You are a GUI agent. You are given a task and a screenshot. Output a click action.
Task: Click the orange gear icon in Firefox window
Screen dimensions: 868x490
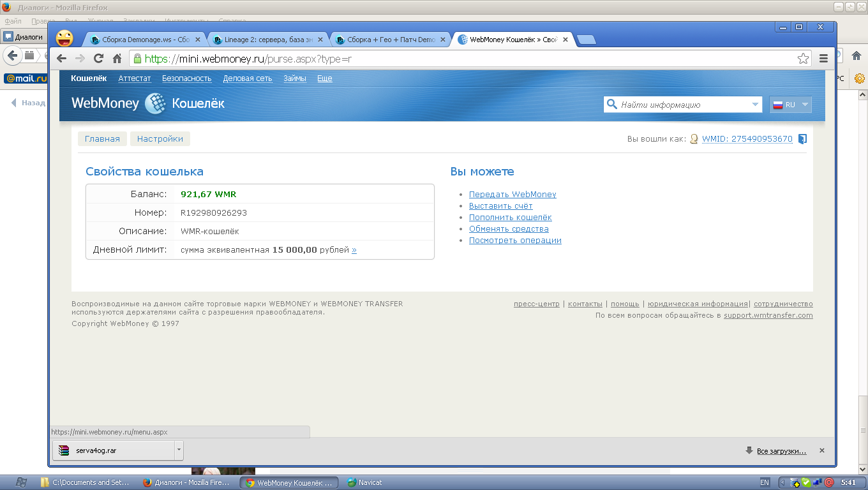point(859,78)
